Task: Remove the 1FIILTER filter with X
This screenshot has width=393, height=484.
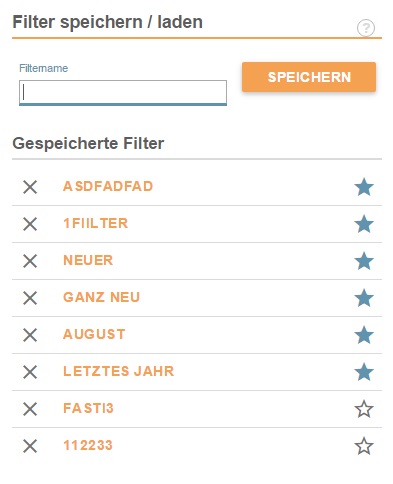Action: click(30, 224)
